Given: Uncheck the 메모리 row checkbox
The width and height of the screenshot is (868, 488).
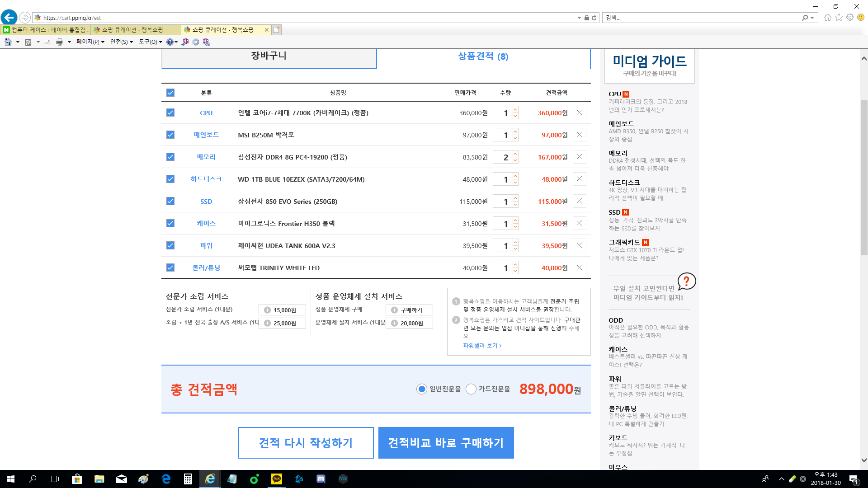Looking at the screenshot, I should coord(170,157).
